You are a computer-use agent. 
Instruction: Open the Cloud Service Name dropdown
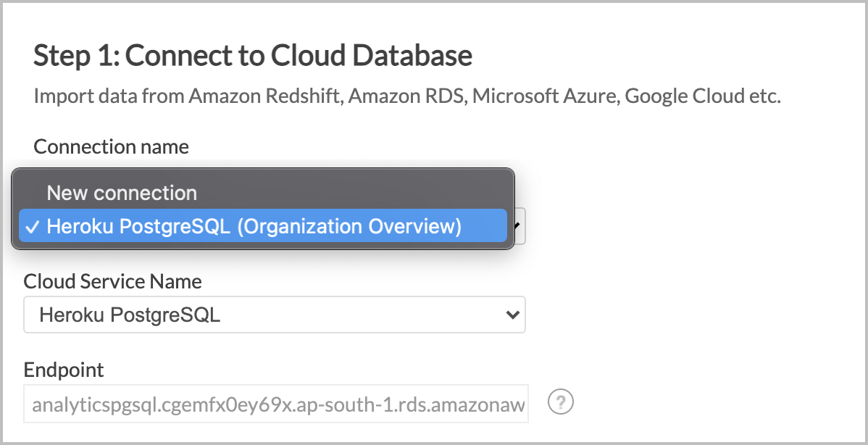275,315
